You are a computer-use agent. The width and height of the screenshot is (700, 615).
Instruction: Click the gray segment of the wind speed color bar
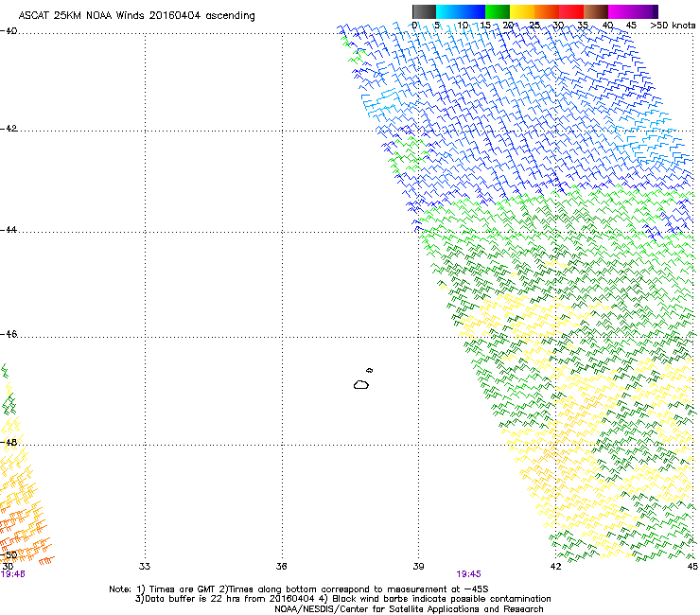pos(424,11)
